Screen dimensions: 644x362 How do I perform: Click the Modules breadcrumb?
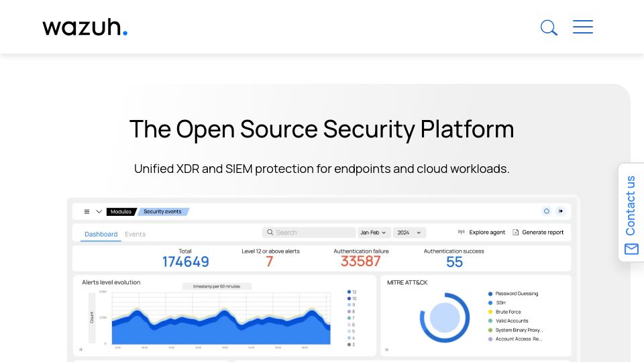click(121, 212)
